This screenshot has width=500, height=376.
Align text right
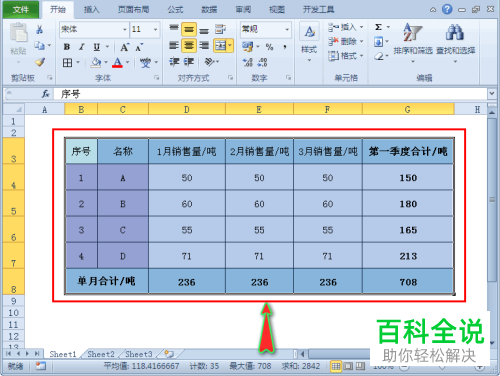coord(204,45)
